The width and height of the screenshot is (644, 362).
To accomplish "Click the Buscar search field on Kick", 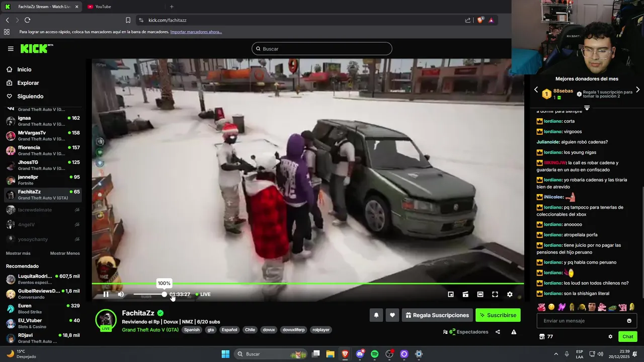I will [322, 49].
